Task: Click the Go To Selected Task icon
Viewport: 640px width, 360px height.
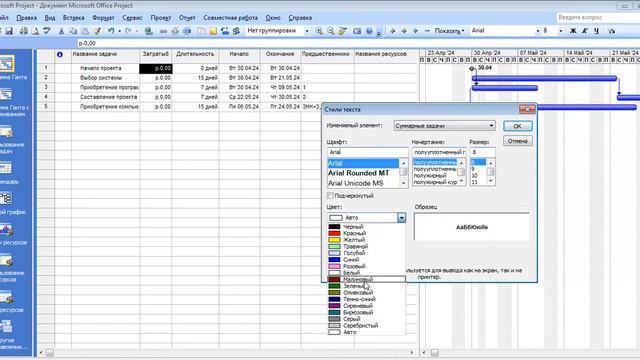Action: coord(342,31)
